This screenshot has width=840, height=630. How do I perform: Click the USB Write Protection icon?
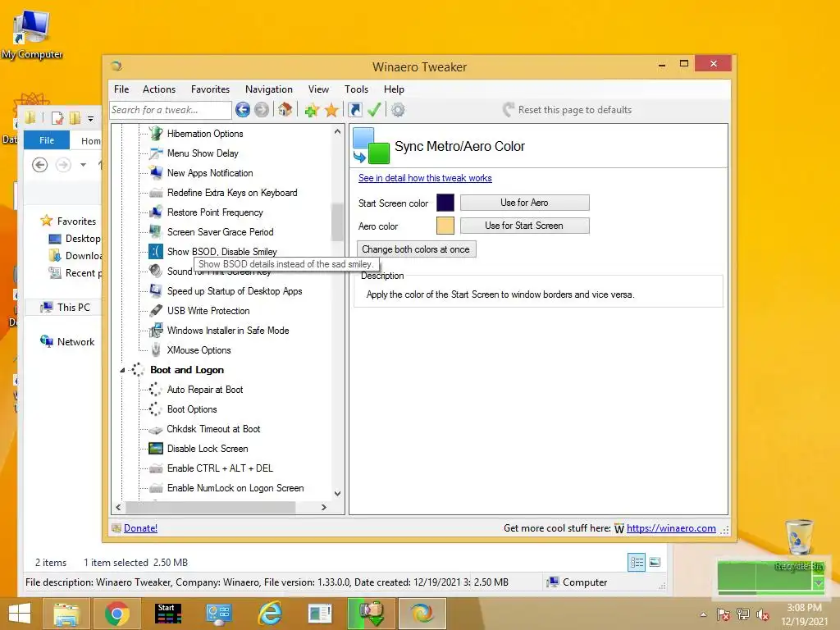click(156, 310)
